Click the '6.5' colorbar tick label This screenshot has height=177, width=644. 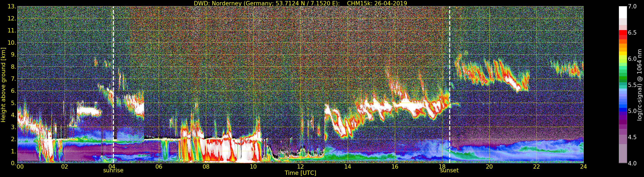pos(632,33)
